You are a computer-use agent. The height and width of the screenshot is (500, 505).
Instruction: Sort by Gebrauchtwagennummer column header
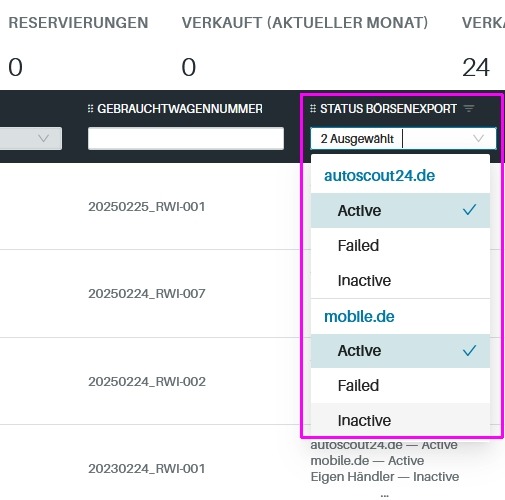coord(180,109)
